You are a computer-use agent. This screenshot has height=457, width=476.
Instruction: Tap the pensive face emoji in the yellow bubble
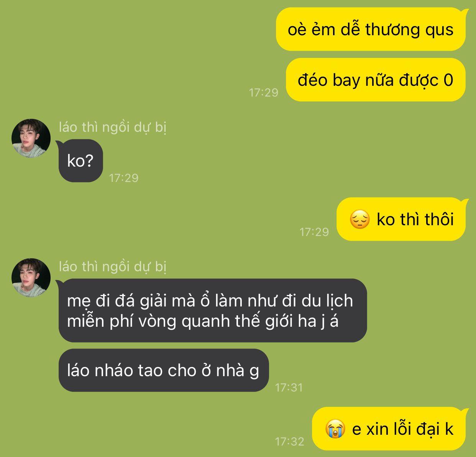(359, 219)
